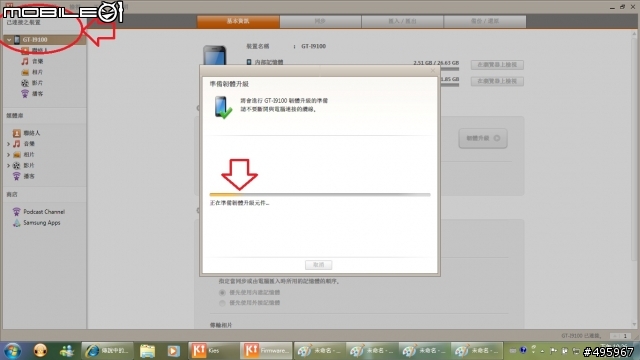Click the firmware preparation progress bar
Viewport: 640px width, 360px height.
click(x=320, y=195)
